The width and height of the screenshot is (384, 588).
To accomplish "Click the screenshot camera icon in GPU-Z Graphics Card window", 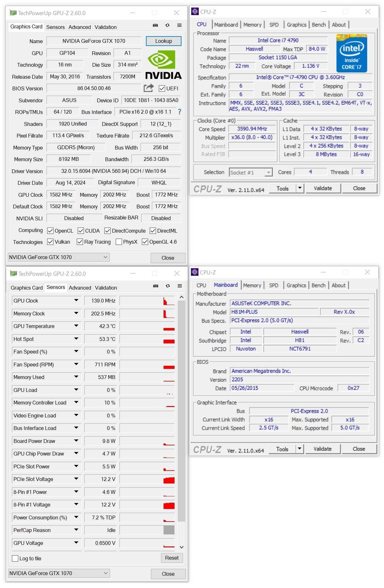I will tap(155, 25).
